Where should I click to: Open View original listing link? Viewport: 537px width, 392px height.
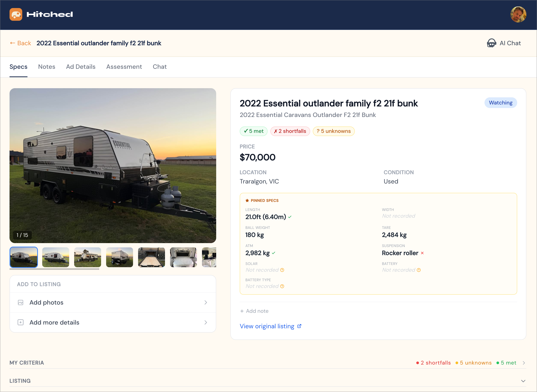(x=271, y=326)
